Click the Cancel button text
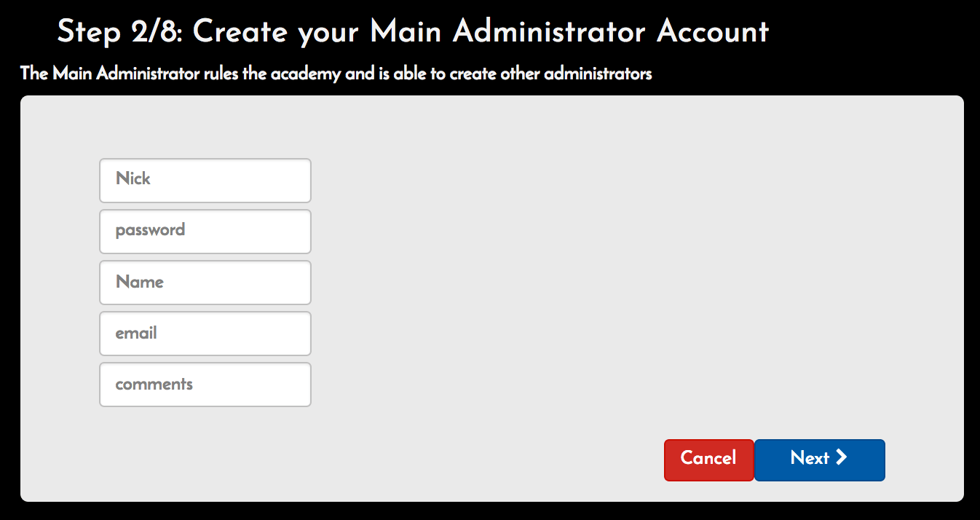The width and height of the screenshot is (980, 520). click(708, 459)
